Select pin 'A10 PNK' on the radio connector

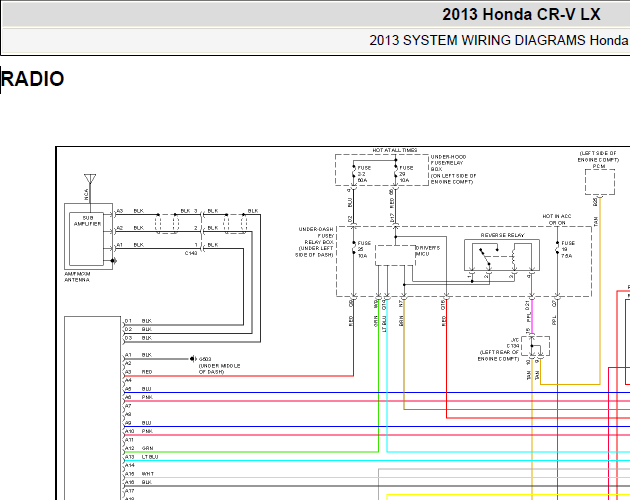(x=139, y=431)
